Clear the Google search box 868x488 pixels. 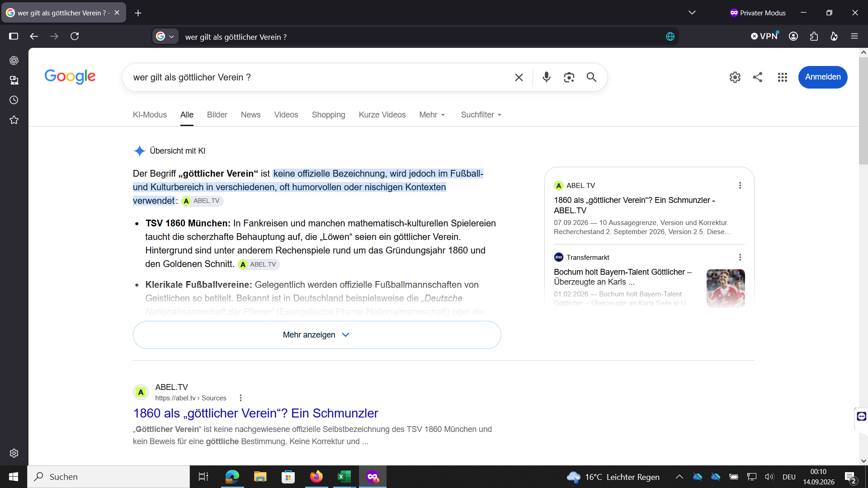click(x=519, y=77)
